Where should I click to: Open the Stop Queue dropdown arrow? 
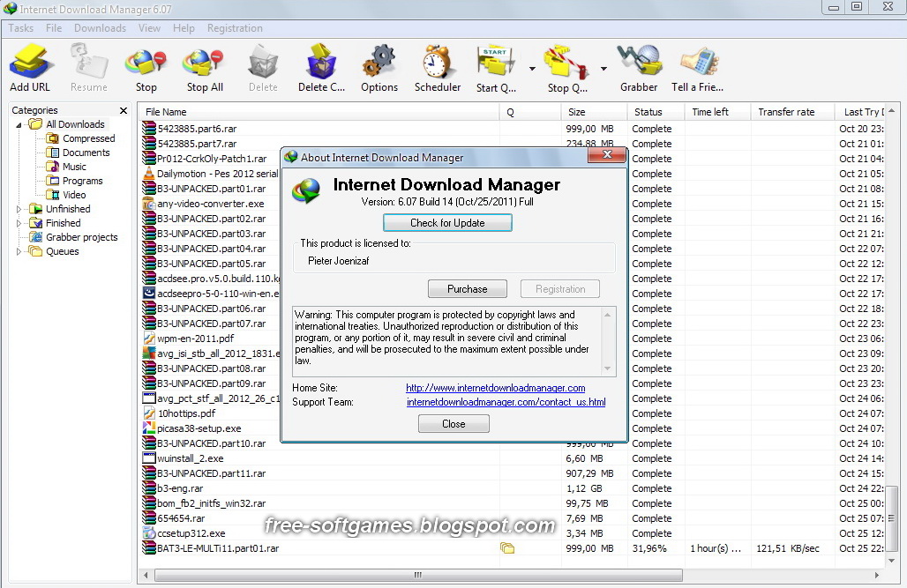(x=603, y=69)
